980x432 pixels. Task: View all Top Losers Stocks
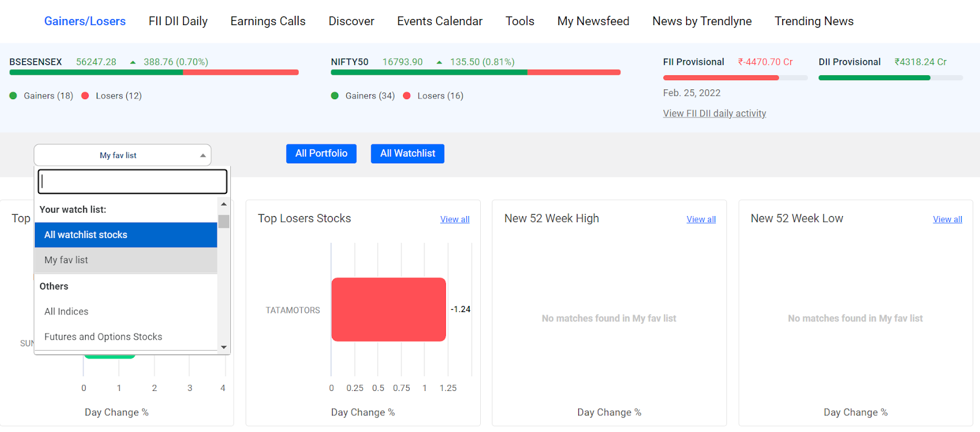click(x=454, y=220)
